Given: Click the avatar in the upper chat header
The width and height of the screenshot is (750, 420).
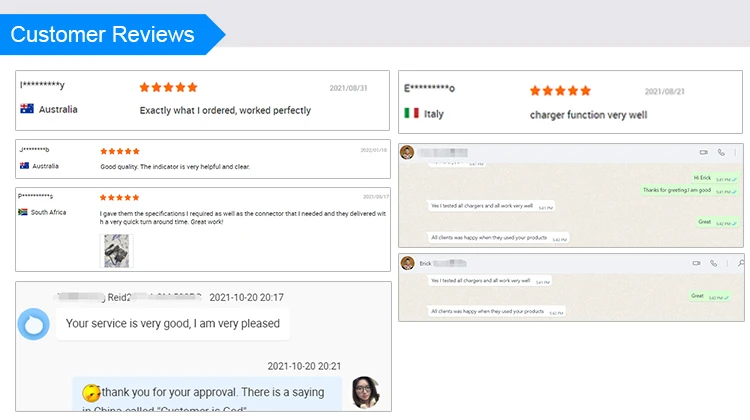Looking at the screenshot, I should pyautogui.click(x=407, y=153).
